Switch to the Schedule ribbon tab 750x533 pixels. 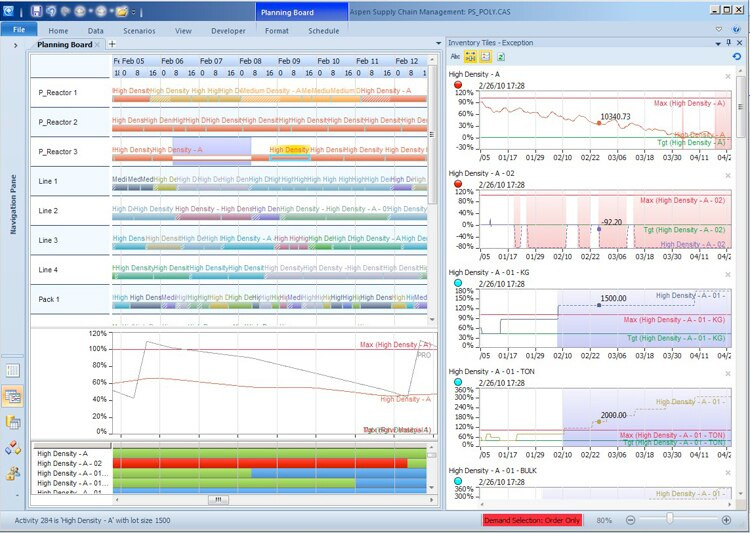[323, 31]
